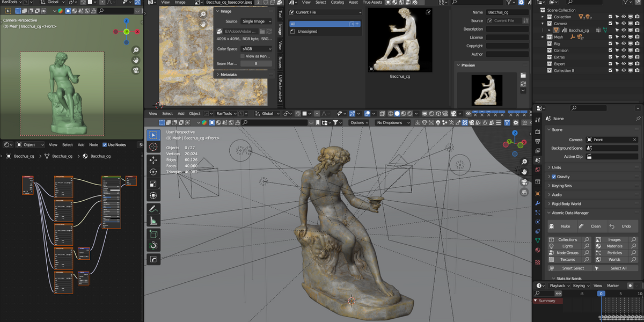Open the No Dropdowns menu in viewport header

tap(392, 123)
